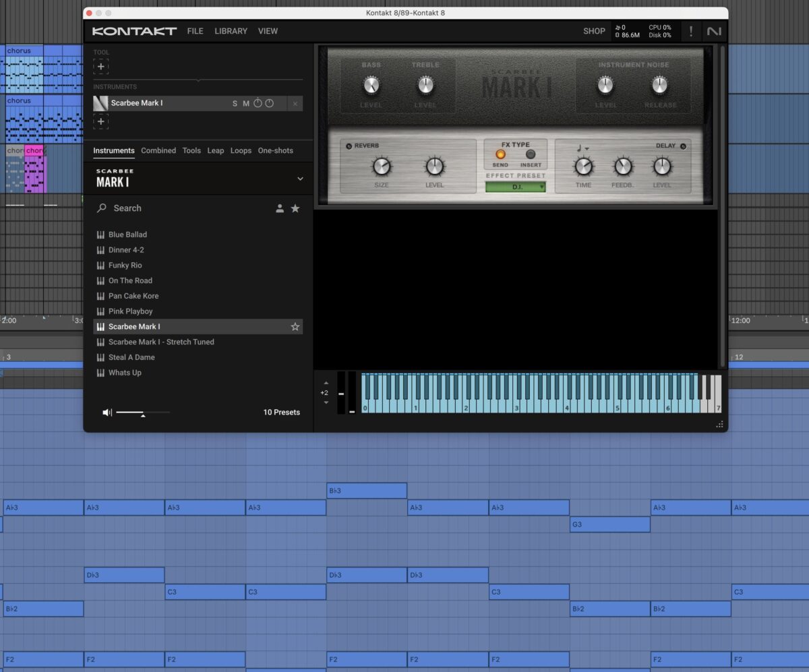This screenshot has width=809, height=672.
Task: Mute the Scarbee Mark I instrument
Action: (x=246, y=103)
